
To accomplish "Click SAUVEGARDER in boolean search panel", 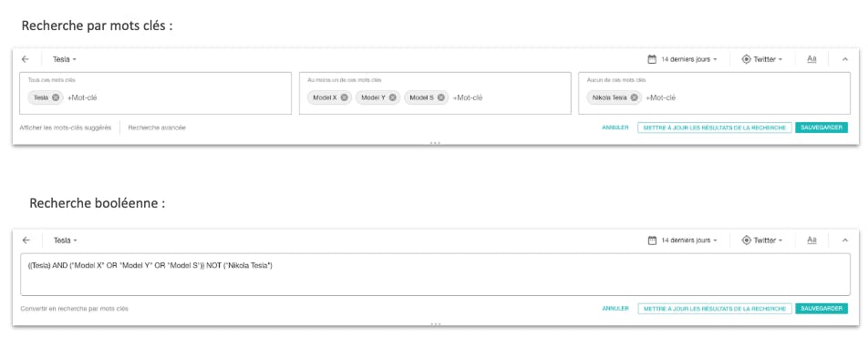I will coord(821,309).
